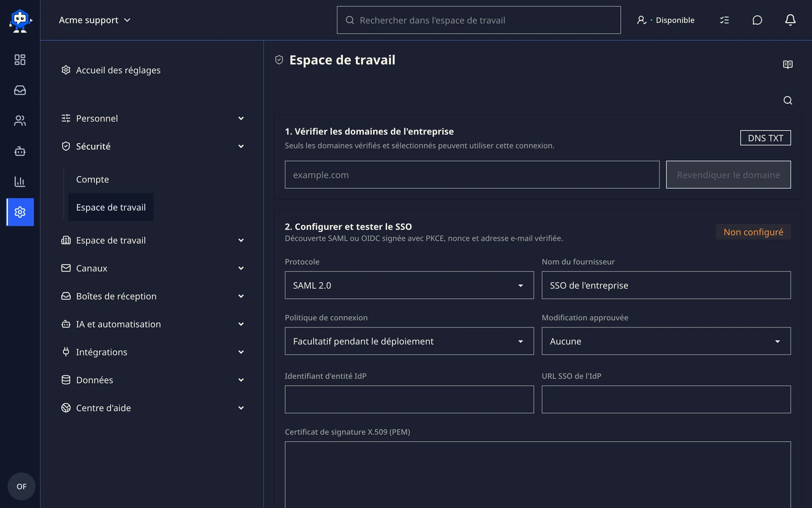Open the contacts people icon
Image resolution: width=812 pixels, height=508 pixels.
pos(20,121)
